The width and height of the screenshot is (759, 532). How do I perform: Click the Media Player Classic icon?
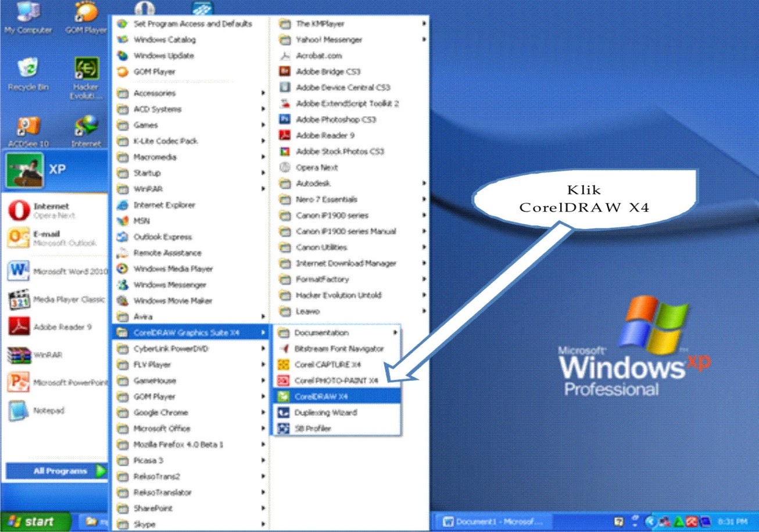[18, 300]
